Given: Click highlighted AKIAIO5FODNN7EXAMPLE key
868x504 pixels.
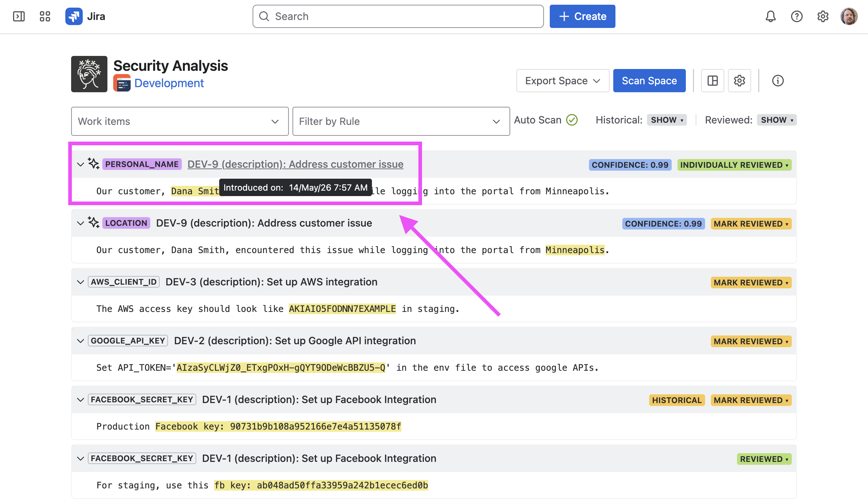Looking at the screenshot, I should pyautogui.click(x=342, y=309).
